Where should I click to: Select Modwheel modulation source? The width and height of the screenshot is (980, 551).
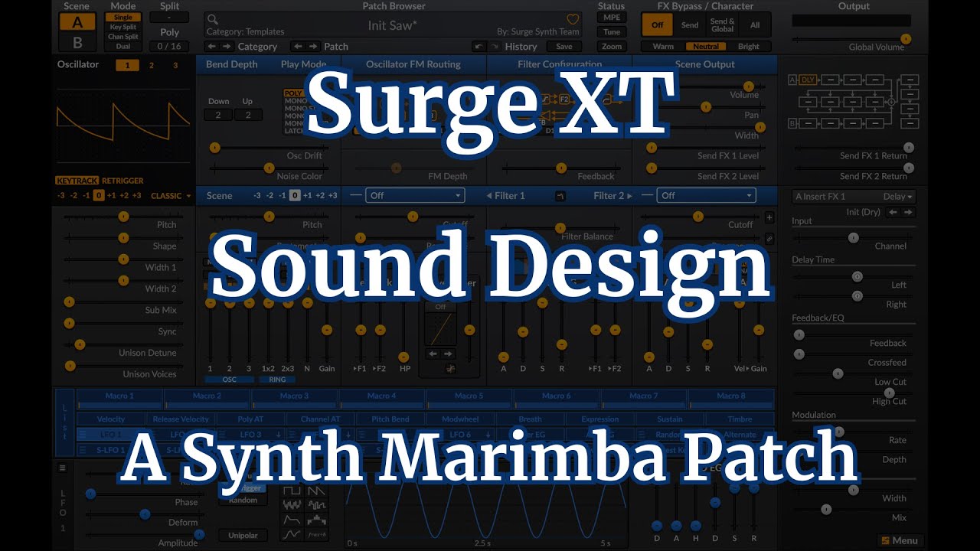click(x=460, y=419)
